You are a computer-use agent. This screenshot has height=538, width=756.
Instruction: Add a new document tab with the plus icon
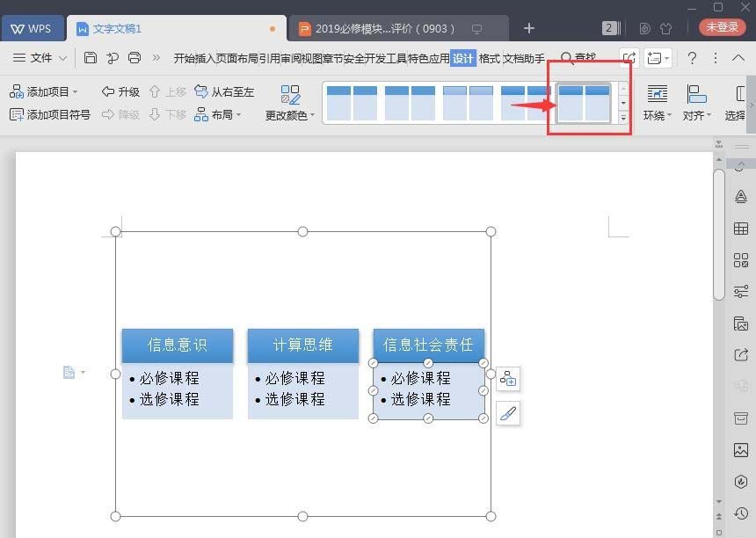529,28
